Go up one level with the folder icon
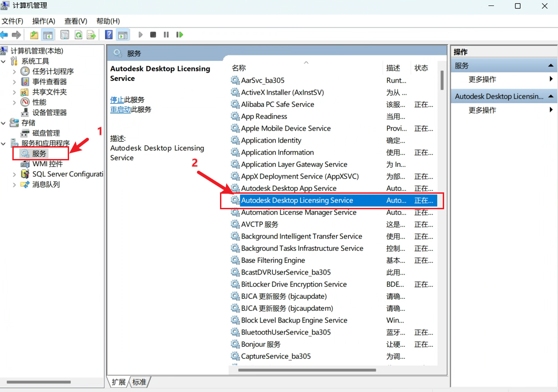558x392 pixels. tap(34, 35)
